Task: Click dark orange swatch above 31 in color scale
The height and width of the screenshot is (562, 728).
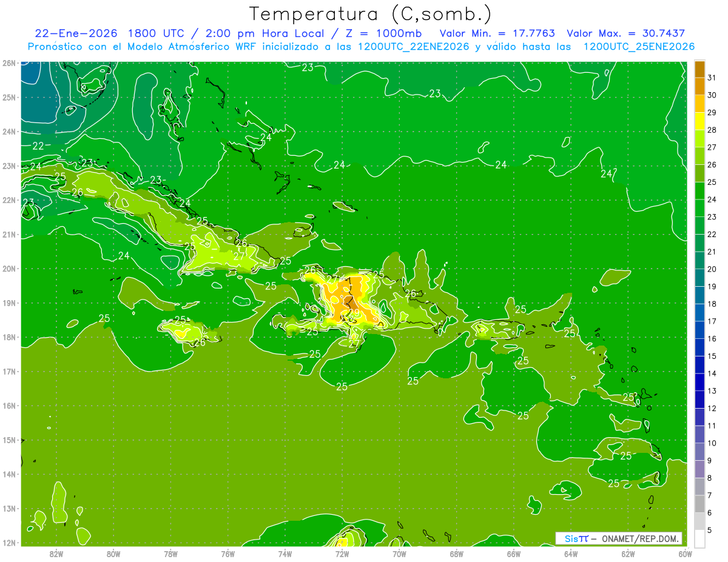Action: click(699, 69)
